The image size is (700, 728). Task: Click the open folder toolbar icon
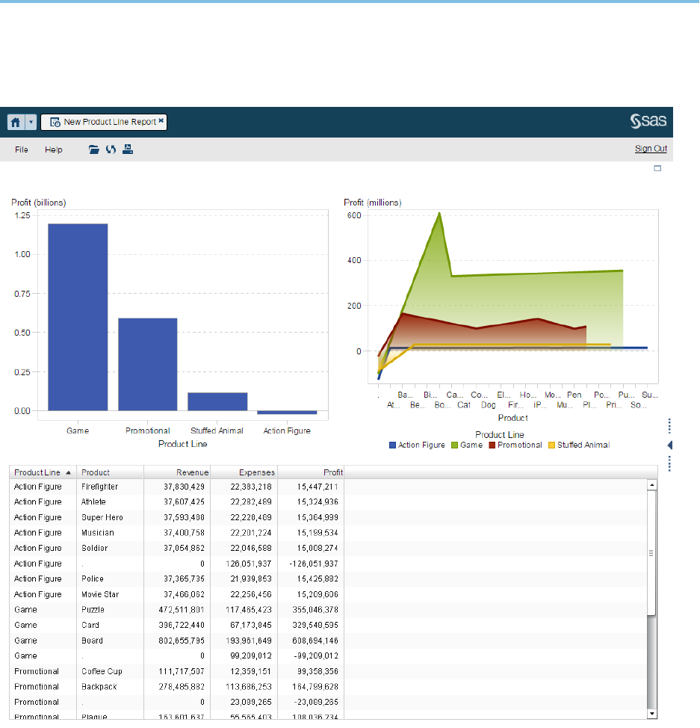tap(94, 149)
